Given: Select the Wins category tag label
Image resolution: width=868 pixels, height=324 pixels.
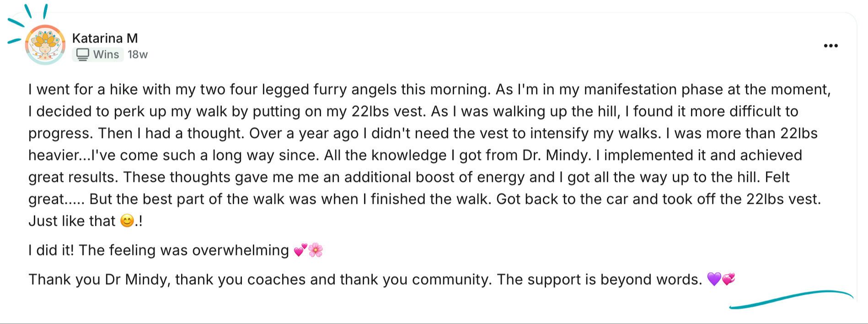Looking at the screenshot, I should [x=106, y=54].
